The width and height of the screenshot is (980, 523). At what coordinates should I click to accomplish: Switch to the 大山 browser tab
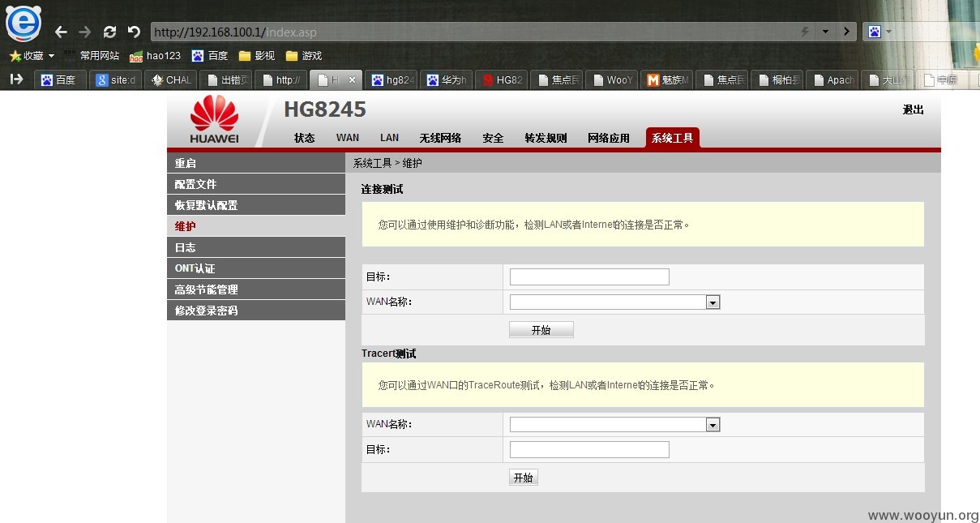888,79
